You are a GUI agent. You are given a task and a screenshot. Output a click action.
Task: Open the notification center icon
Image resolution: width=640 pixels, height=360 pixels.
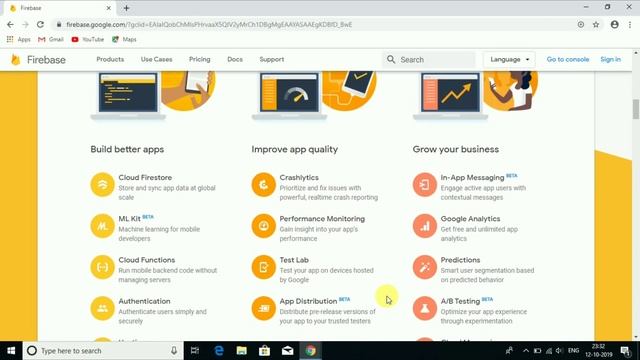[x=625, y=351]
